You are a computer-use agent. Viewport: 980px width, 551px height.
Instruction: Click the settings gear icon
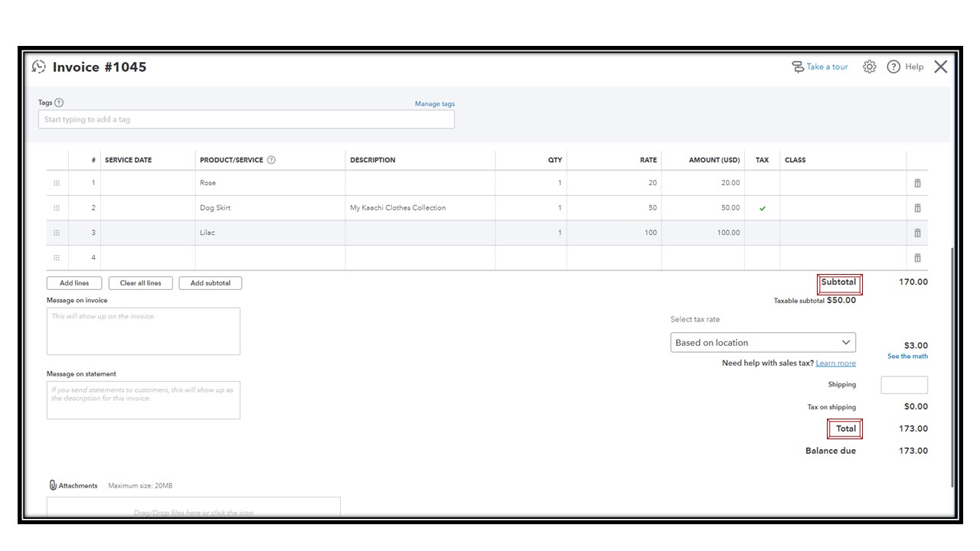[869, 67]
